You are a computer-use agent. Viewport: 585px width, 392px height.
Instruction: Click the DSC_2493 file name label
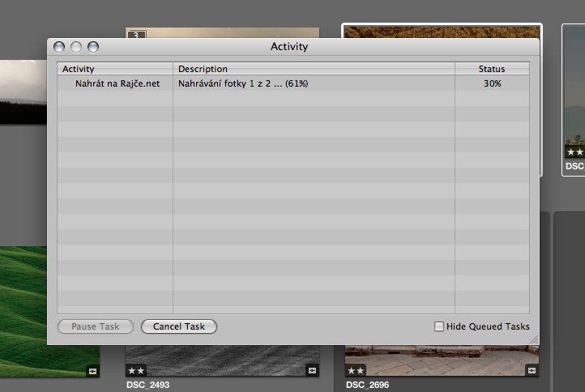pyautogui.click(x=147, y=385)
